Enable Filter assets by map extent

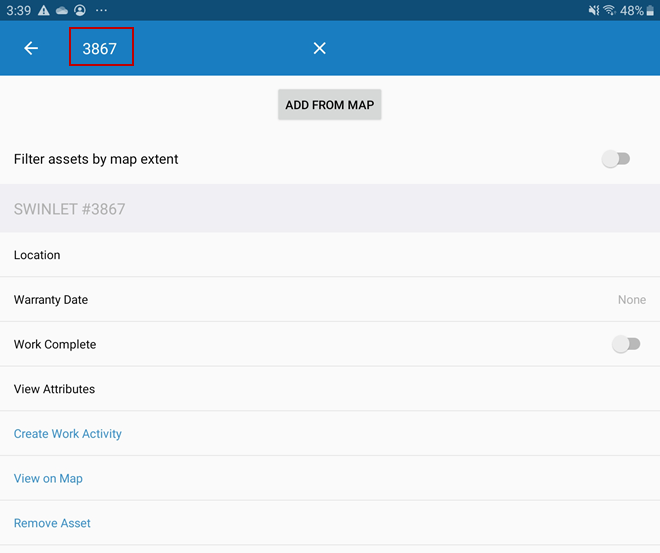click(616, 159)
